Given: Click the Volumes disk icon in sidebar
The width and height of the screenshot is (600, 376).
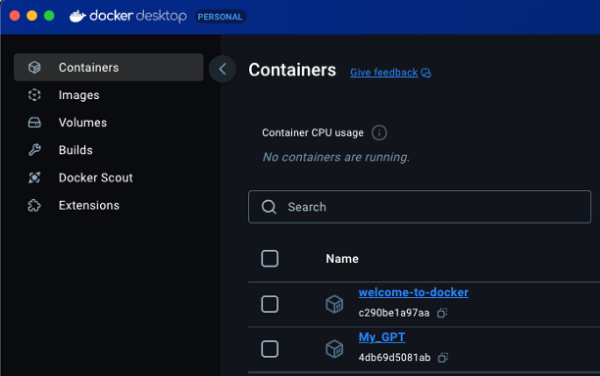Looking at the screenshot, I should click(x=34, y=122).
